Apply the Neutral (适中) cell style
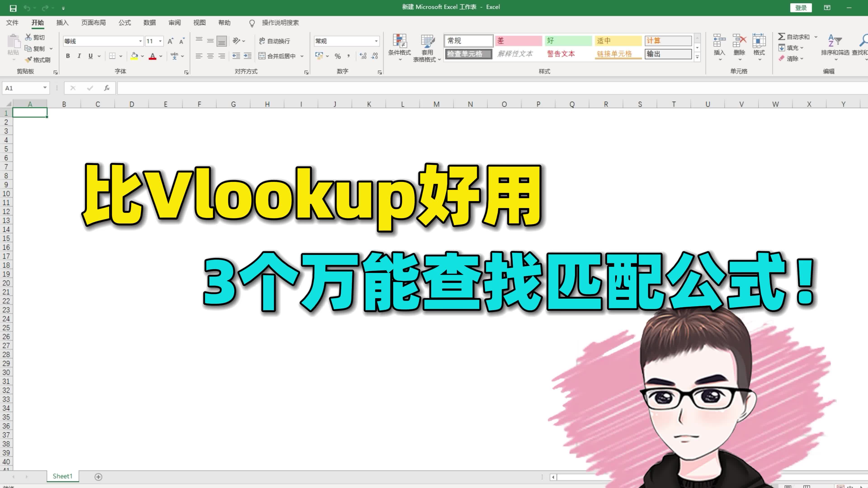This screenshot has width=868, height=488. 618,41
